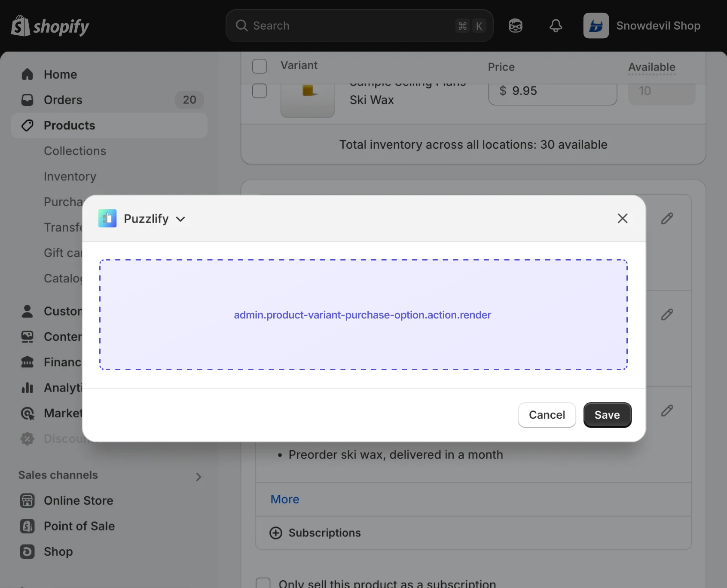
Task: Go to Home in sidebar
Action: [109, 74]
